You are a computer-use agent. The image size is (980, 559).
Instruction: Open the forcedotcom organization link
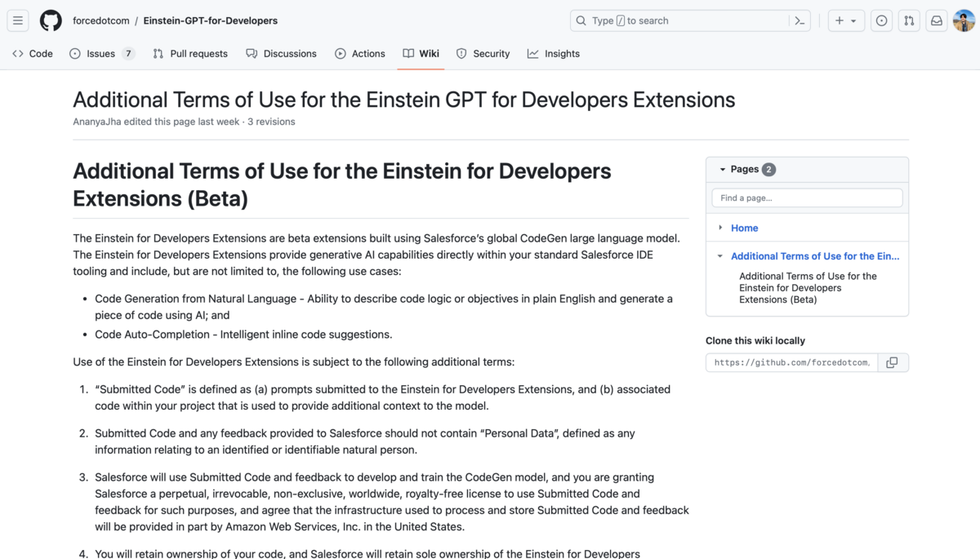pyautogui.click(x=101, y=20)
